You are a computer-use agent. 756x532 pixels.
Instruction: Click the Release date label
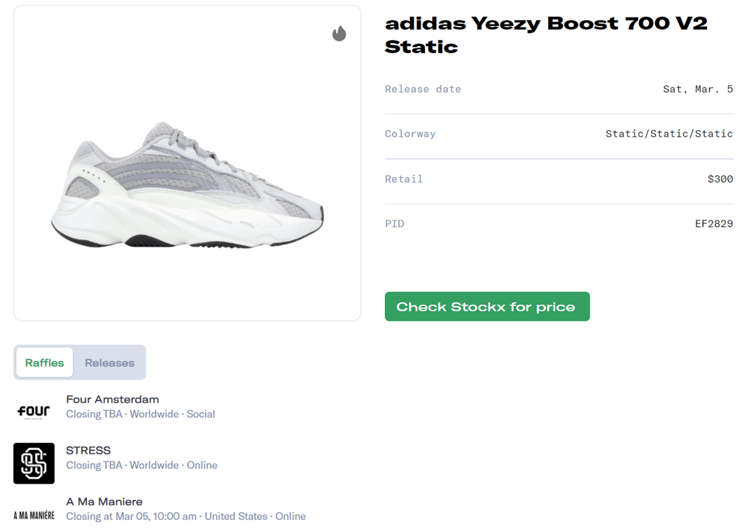click(423, 89)
